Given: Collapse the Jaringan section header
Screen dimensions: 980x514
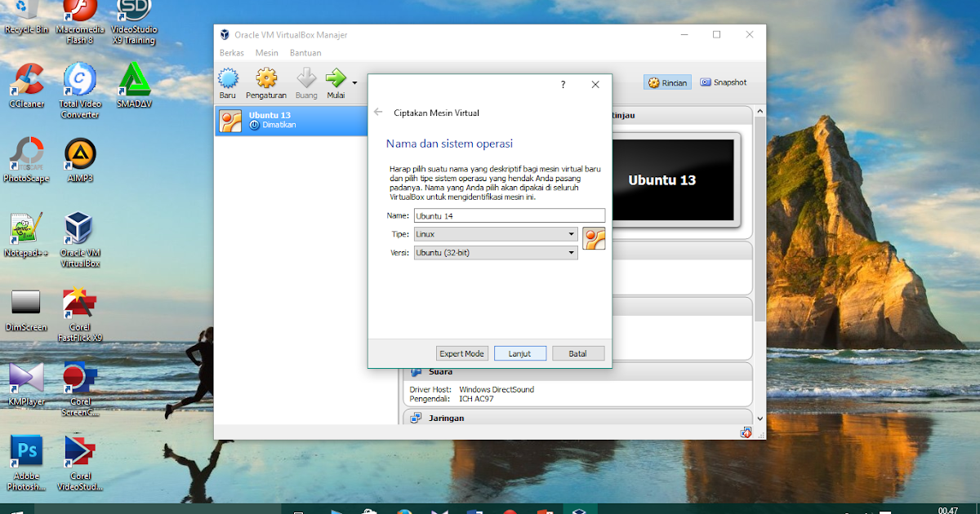Looking at the screenshot, I should 578,418.
